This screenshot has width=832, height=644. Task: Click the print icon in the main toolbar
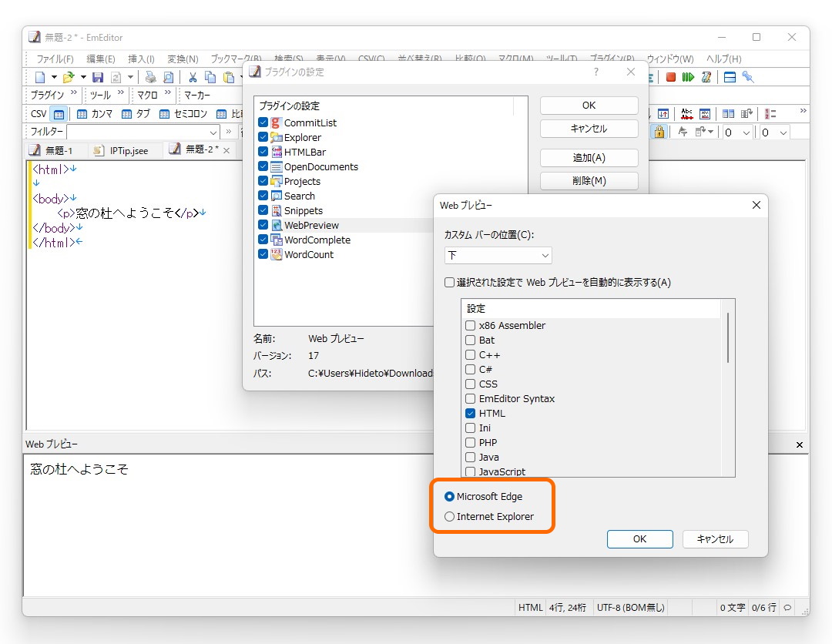click(x=150, y=78)
